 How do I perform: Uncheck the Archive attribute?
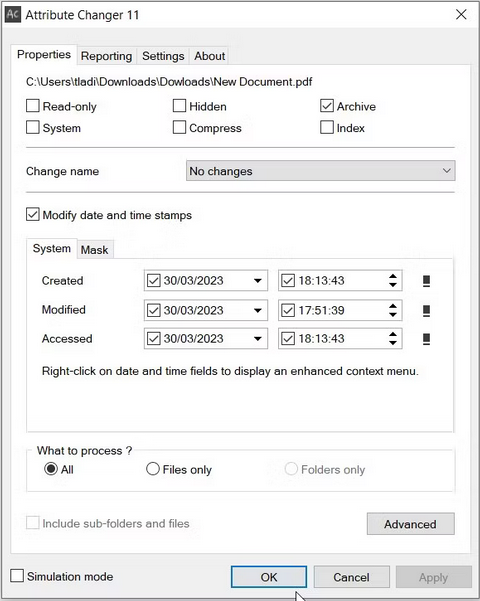tap(327, 106)
